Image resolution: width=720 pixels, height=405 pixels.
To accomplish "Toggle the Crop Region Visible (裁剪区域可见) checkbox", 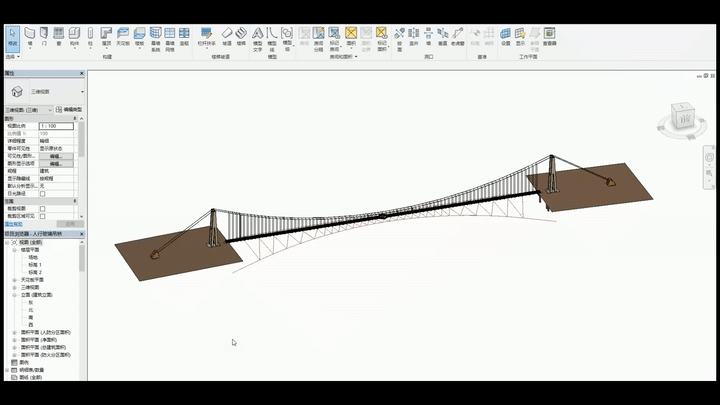I will (x=42, y=215).
